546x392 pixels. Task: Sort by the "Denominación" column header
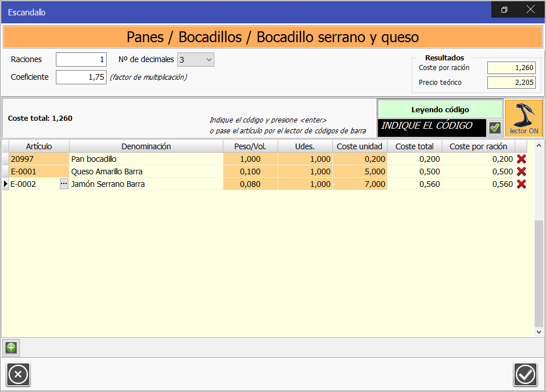(x=145, y=146)
